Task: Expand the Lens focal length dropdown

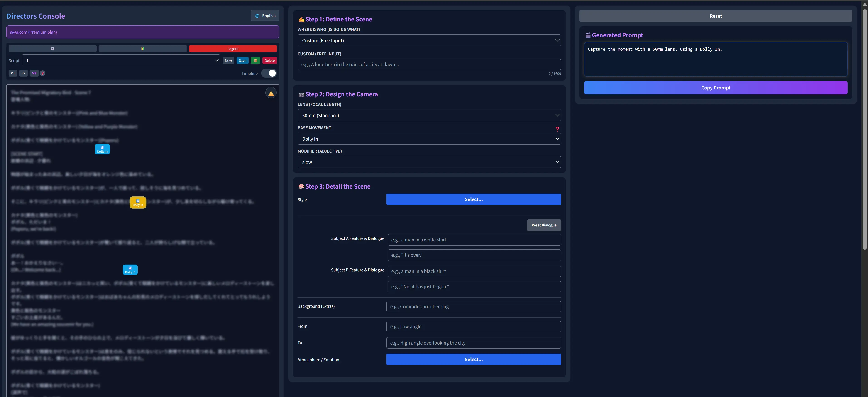Action: pos(429,115)
